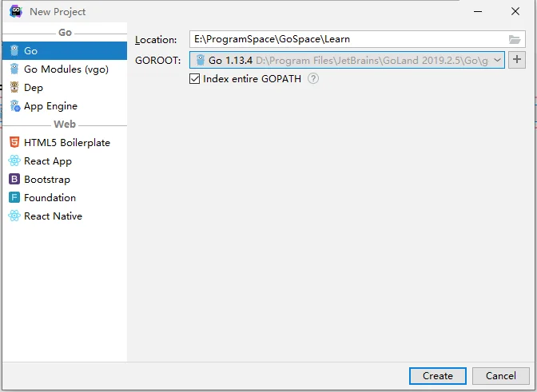Open help for Index entire GOPATH
Image resolution: width=537 pixels, height=392 pixels.
click(313, 79)
